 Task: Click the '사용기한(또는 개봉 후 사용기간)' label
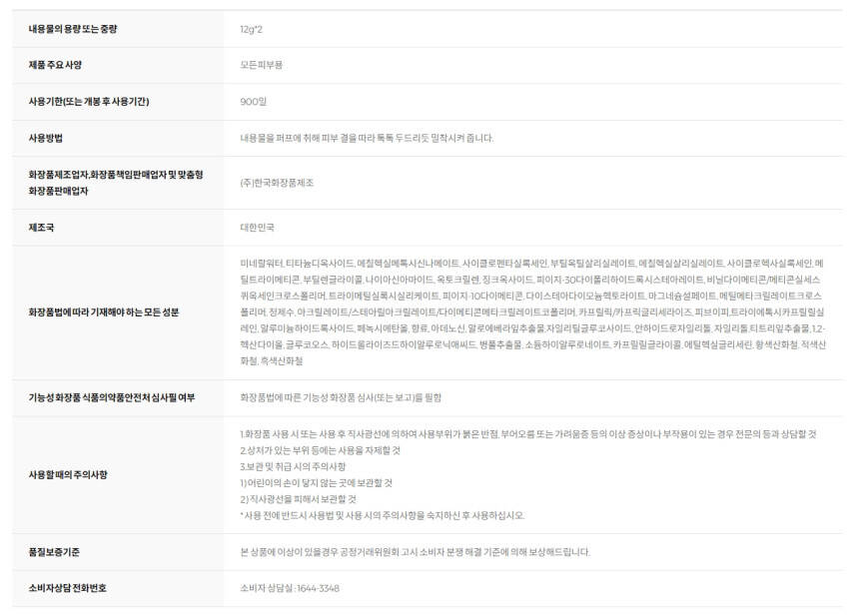pos(89,102)
